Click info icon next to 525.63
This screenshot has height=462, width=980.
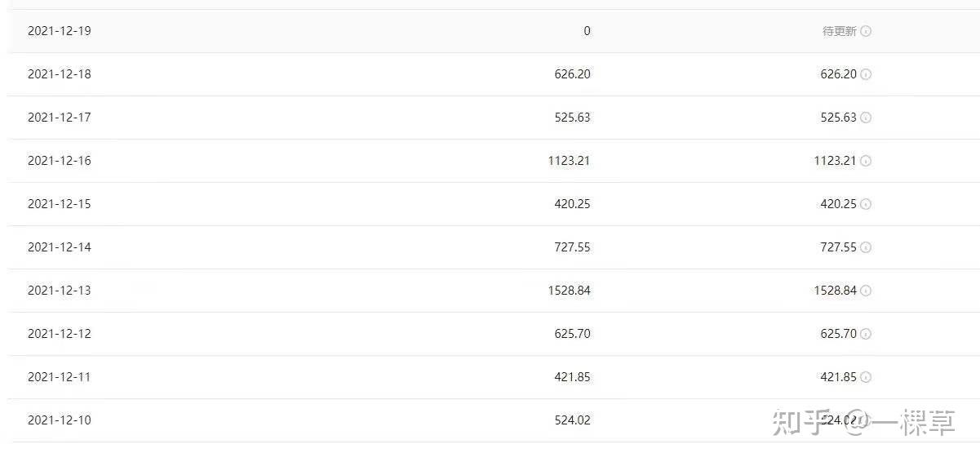click(x=866, y=118)
